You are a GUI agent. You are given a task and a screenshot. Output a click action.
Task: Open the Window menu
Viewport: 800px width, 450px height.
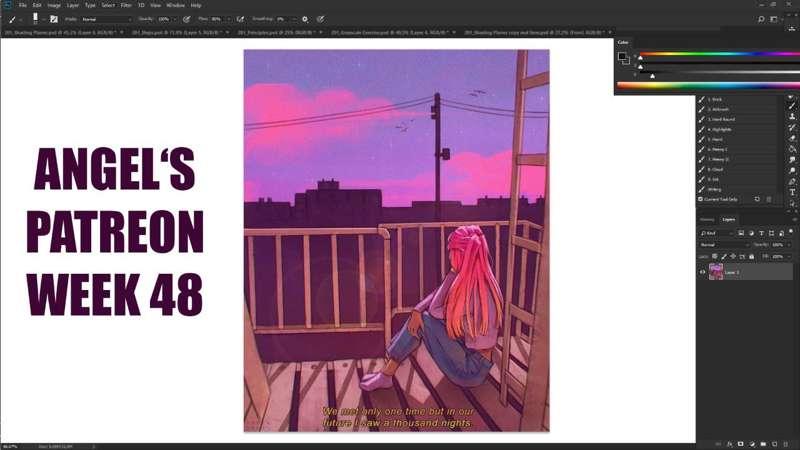coord(176,5)
